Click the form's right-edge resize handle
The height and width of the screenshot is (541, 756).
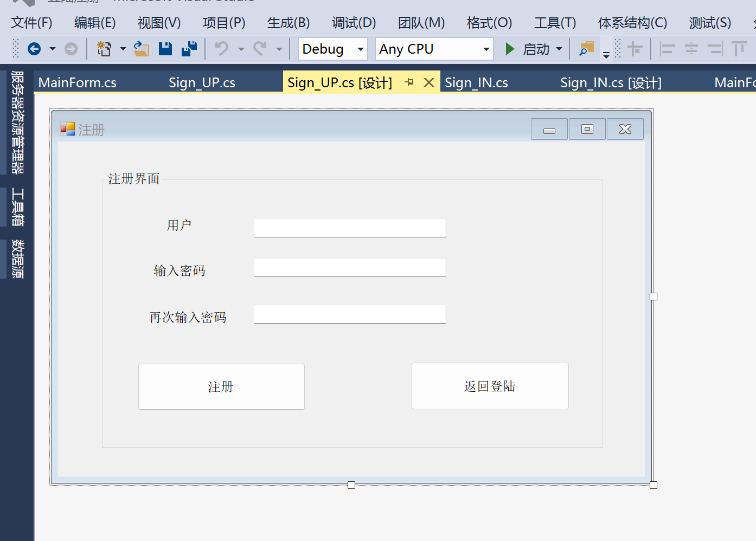(x=654, y=297)
